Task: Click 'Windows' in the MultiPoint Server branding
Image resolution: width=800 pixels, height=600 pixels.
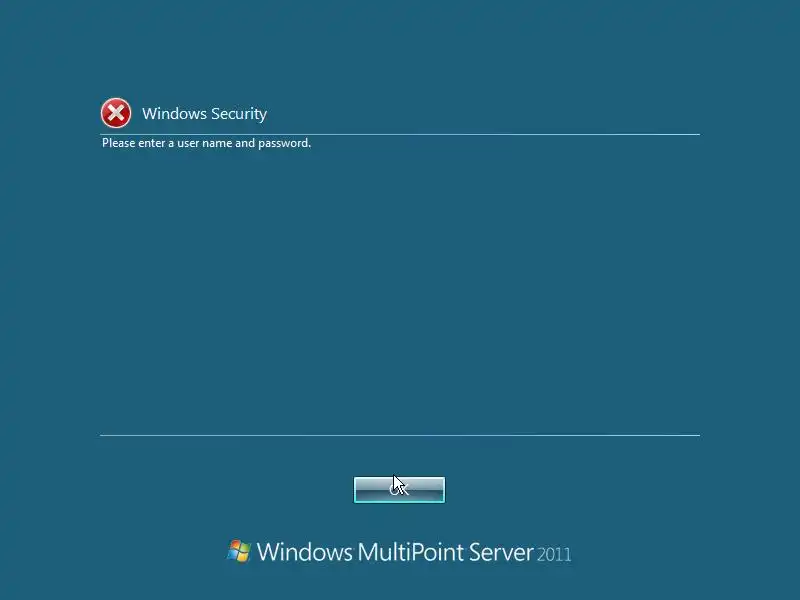Action: 304,552
